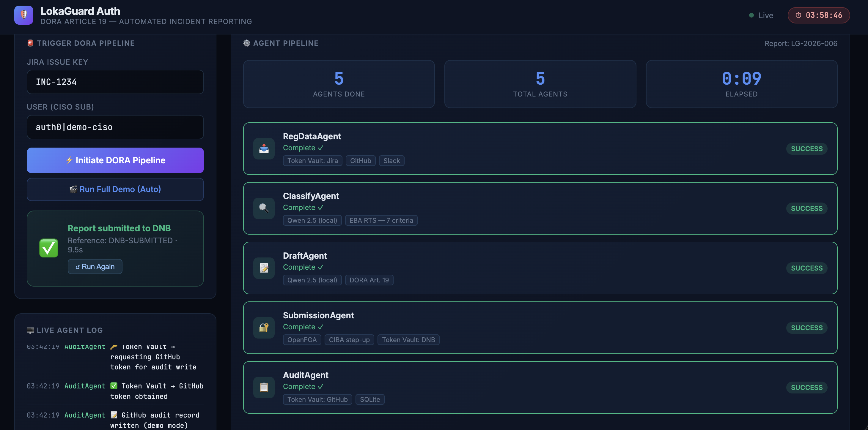Focus the User CISO Sub field

coord(115,127)
